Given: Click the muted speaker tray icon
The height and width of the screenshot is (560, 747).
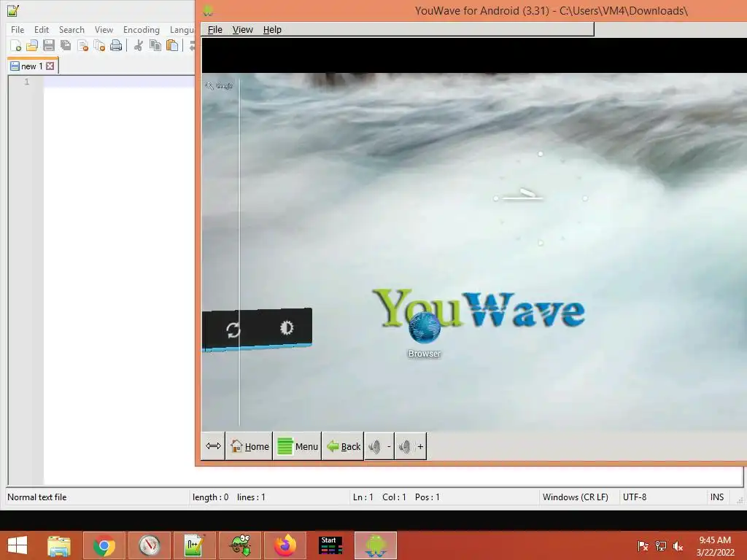Looking at the screenshot, I should pyautogui.click(x=678, y=545).
